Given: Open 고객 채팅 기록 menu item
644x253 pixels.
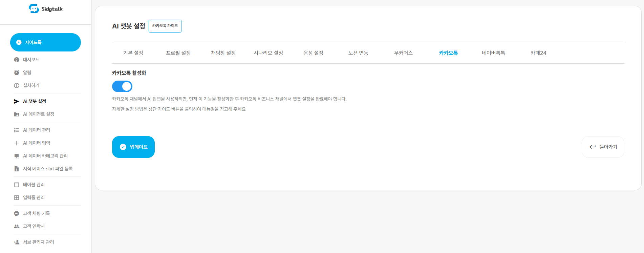Looking at the screenshot, I should click(x=36, y=213).
